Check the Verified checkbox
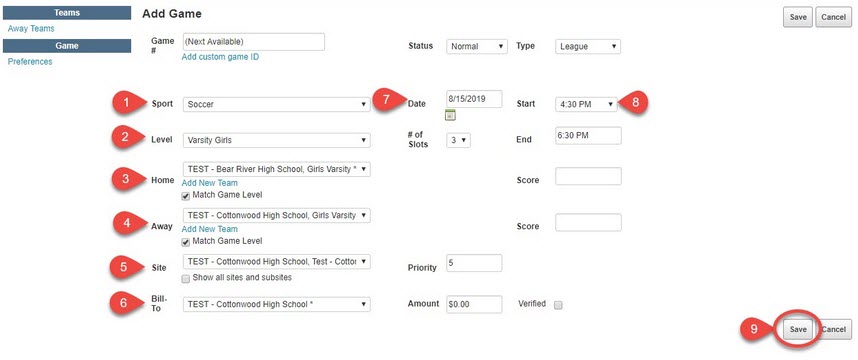The width and height of the screenshot is (858, 360). click(x=558, y=305)
